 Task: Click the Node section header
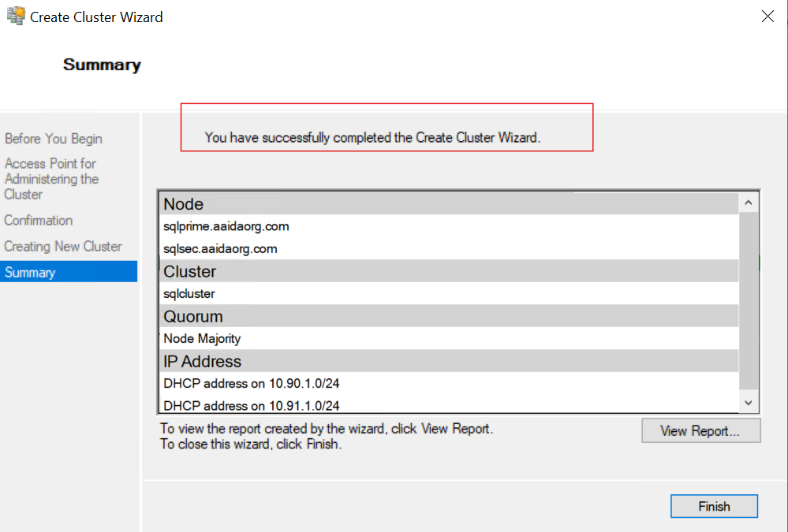click(x=449, y=204)
